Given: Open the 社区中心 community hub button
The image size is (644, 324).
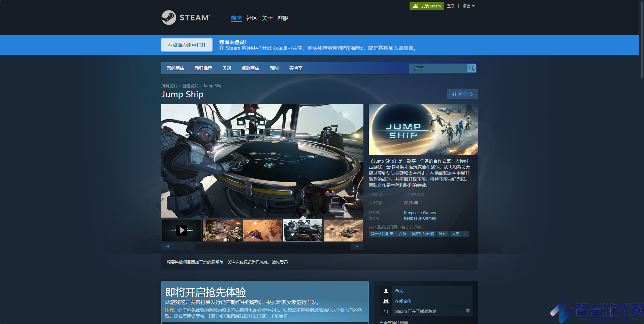Looking at the screenshot, I should click(x=462, y=94).
